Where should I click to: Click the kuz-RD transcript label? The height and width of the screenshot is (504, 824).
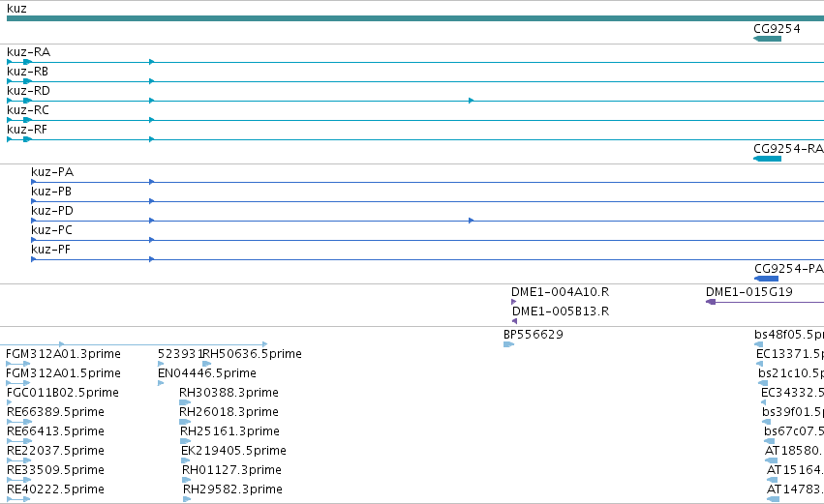tap(28, 91)
